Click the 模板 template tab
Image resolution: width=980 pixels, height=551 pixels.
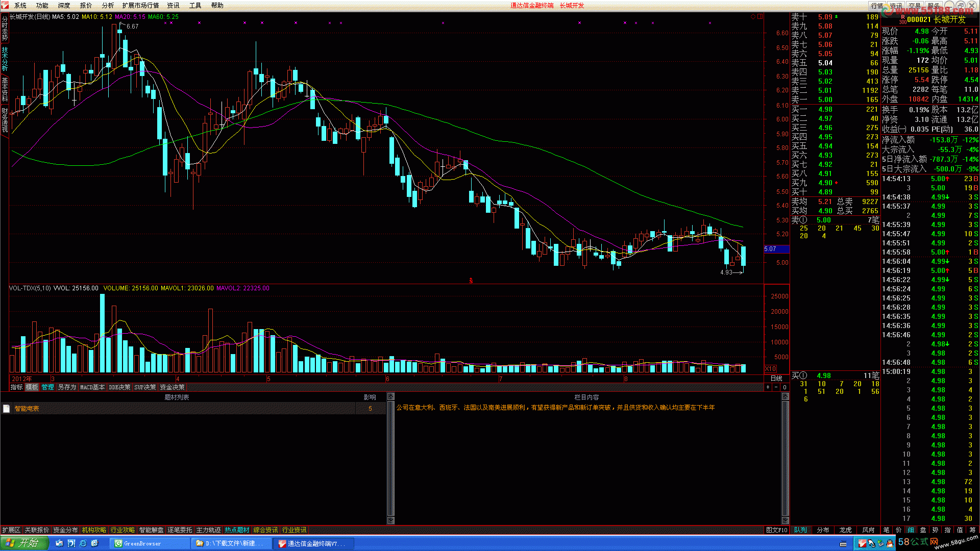pyautogui.click(x=32, y=387)
